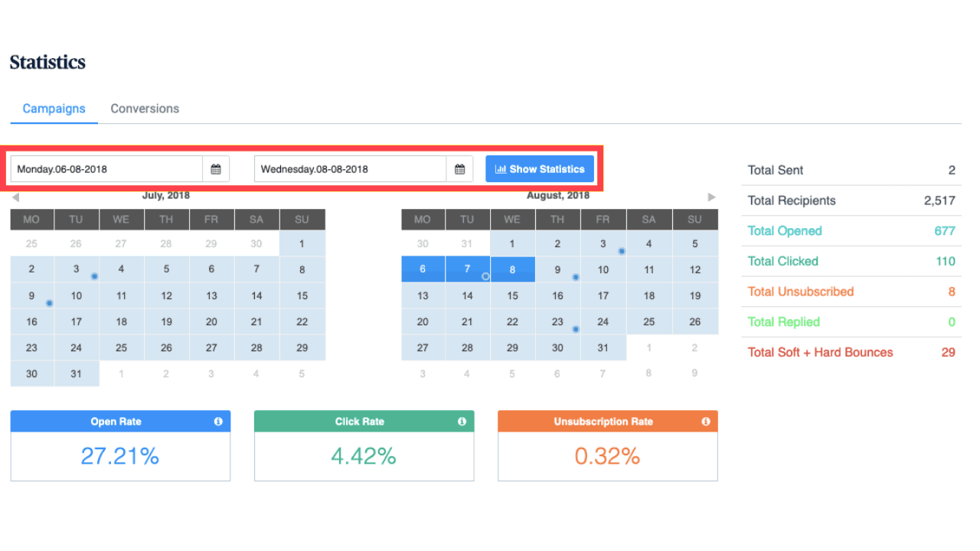Select the Campaigns tab
This screenshot has height=551, width=980.
54,109
